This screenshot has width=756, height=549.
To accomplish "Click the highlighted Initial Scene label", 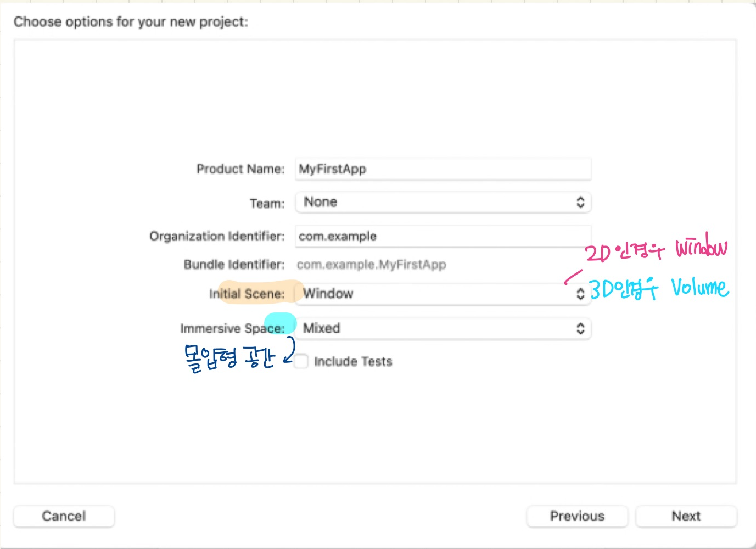I will [247, 294].
